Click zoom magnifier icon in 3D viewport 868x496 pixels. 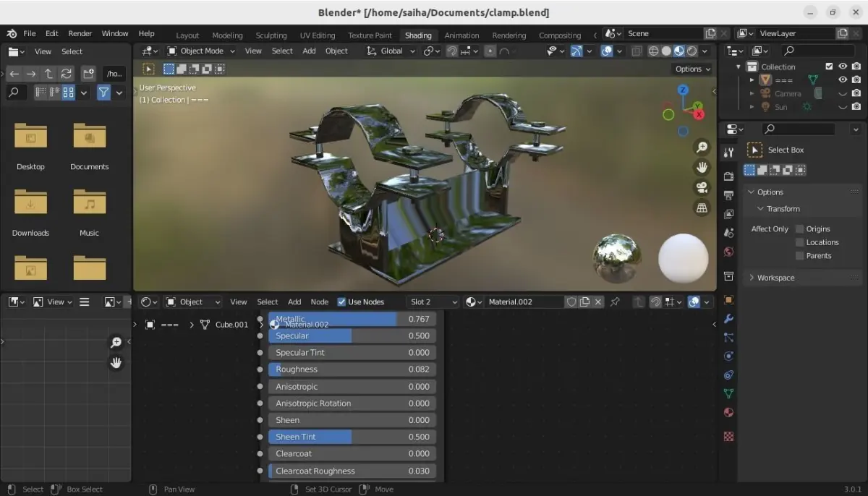tap(702, 147)
